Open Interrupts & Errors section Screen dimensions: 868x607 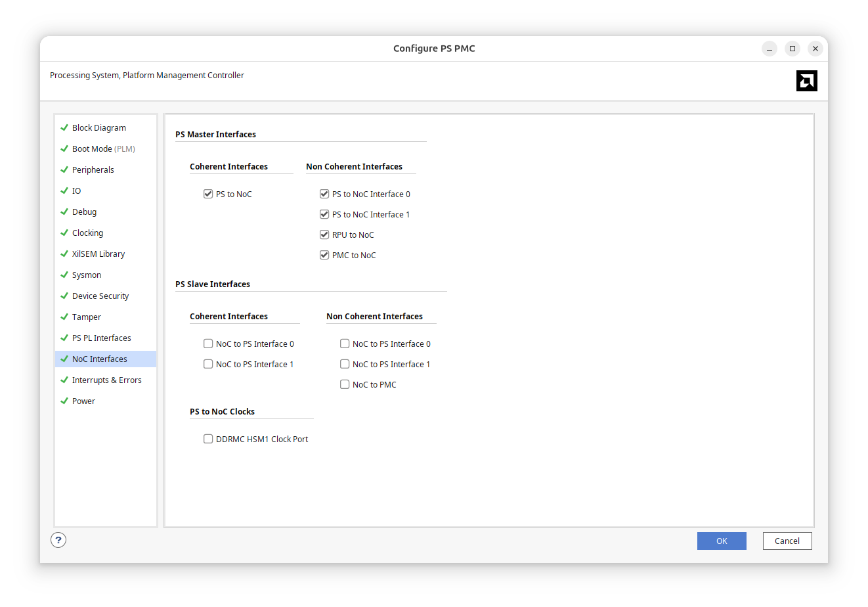[x=106, y=380]
